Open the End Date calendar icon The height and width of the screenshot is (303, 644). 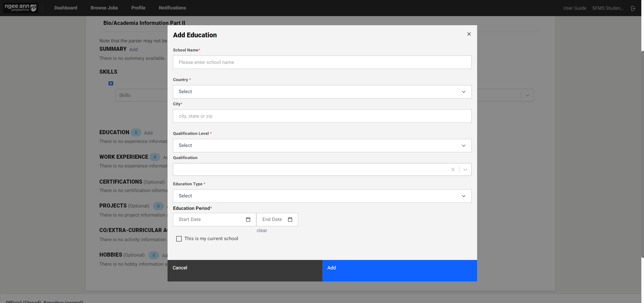pos(290,220)
